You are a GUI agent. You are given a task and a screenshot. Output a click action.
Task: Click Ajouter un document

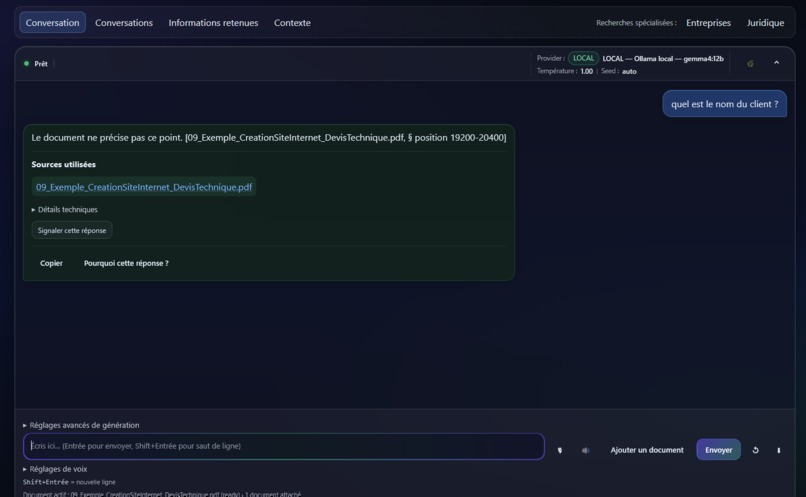point(647,450)
